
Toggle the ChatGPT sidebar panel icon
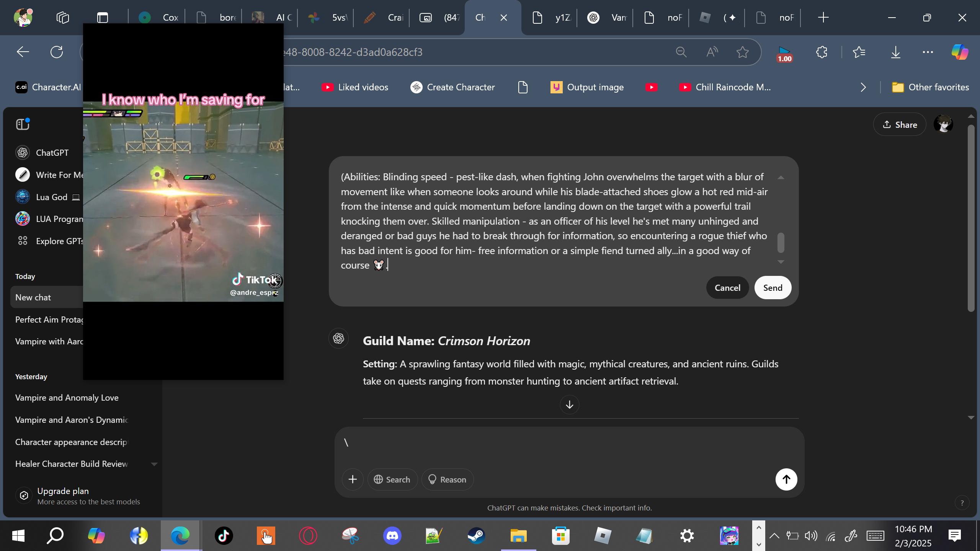[23, 124]
